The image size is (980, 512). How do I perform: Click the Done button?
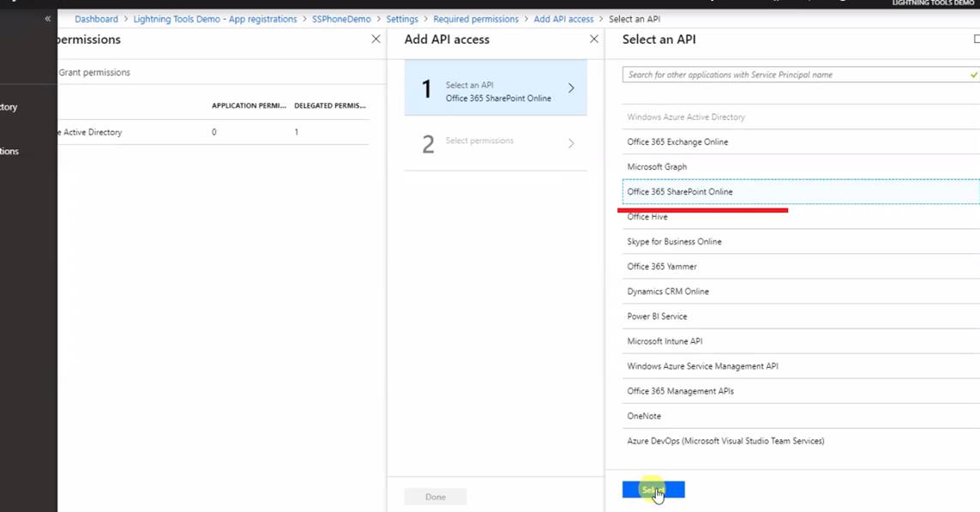pyautogui.click(x=435, y=497)
